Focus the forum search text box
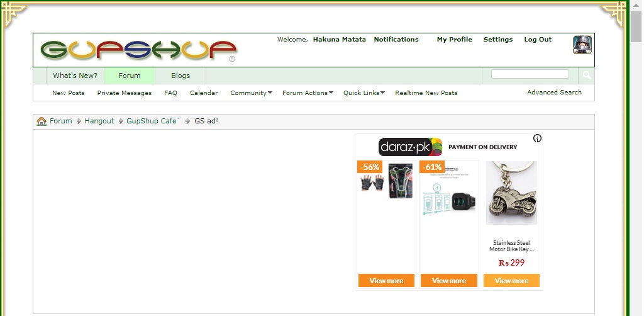 [x=530, y=74]
